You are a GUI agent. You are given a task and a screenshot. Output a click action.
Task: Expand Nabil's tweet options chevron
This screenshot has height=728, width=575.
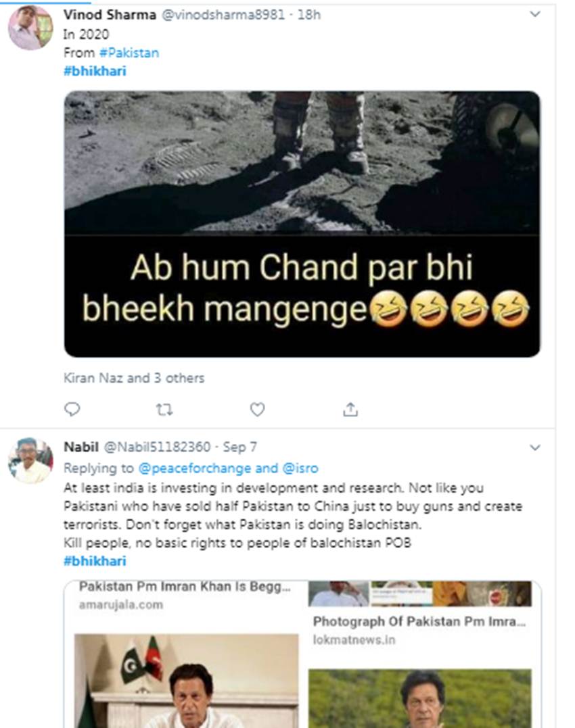(x=534, y=447)
